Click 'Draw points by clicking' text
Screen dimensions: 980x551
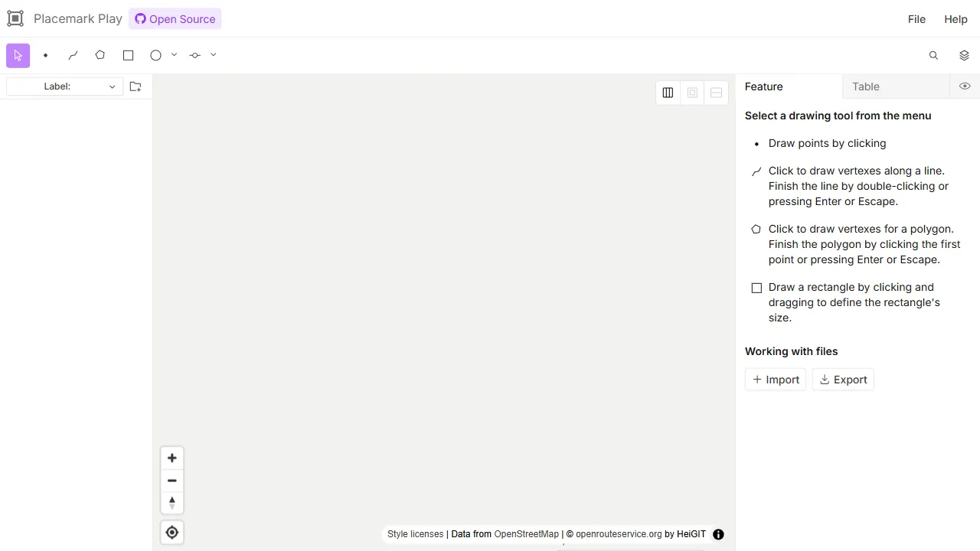point(828,143)
